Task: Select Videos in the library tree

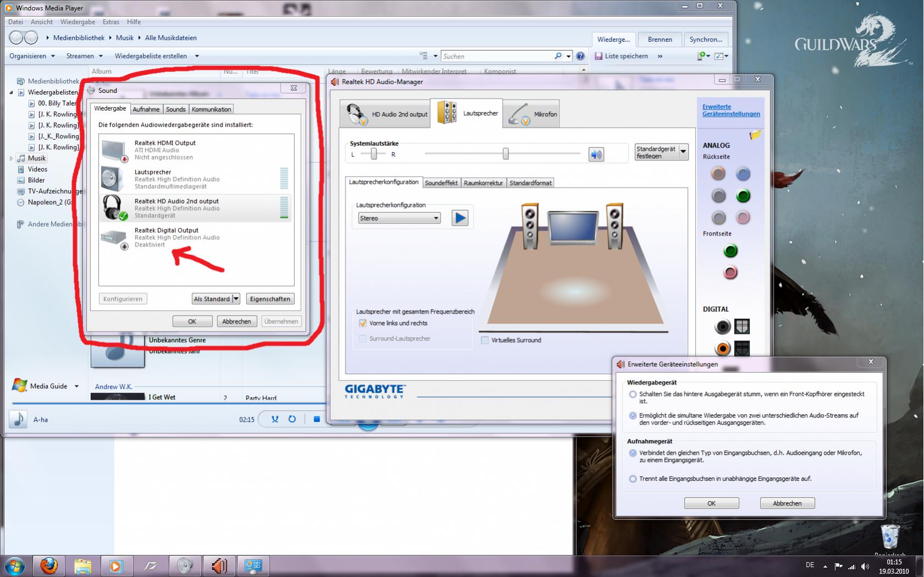Action: (37, 169)
